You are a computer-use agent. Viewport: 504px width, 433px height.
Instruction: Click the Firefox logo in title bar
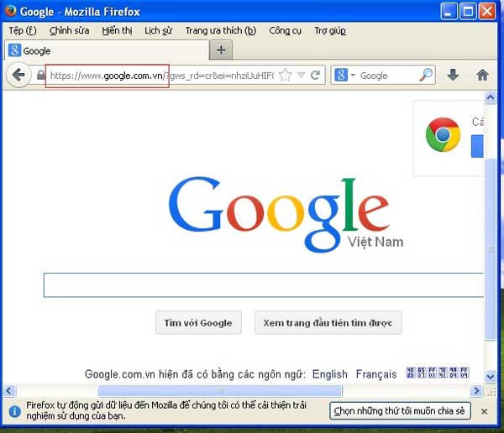(10, 11)
